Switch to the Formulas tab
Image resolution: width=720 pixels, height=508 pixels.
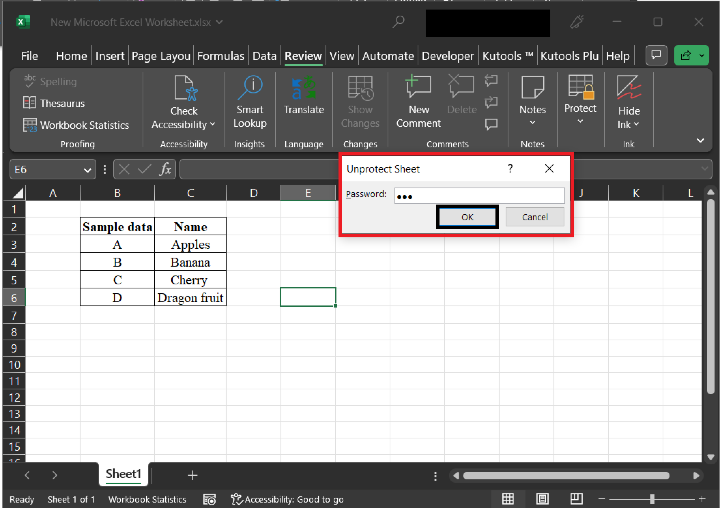pos(221,56)
